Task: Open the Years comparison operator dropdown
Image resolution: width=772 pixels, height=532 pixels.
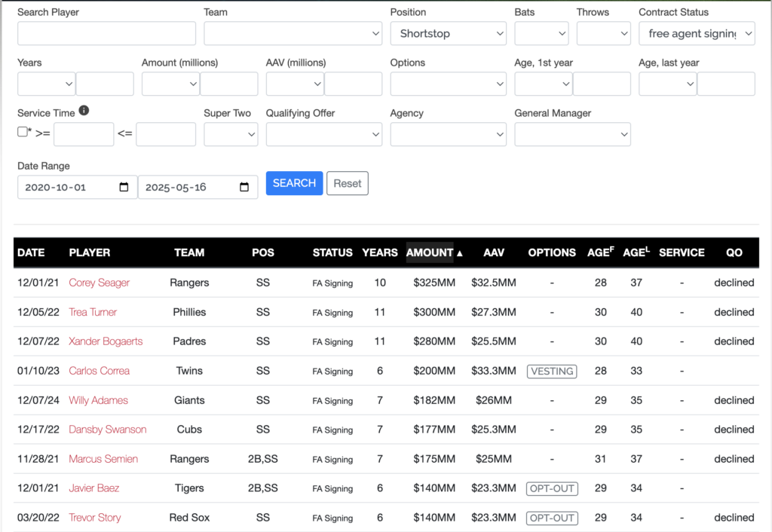Action: [x=46, y=84]
